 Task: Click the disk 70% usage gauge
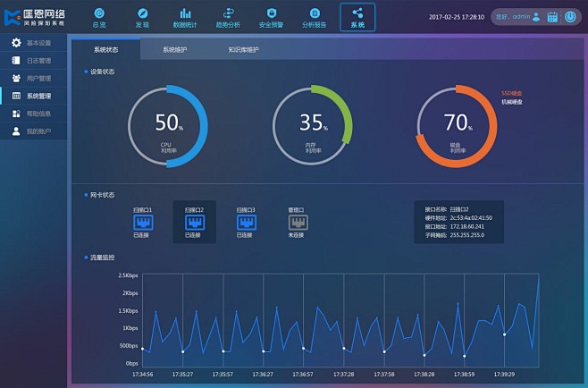point(457,126)
